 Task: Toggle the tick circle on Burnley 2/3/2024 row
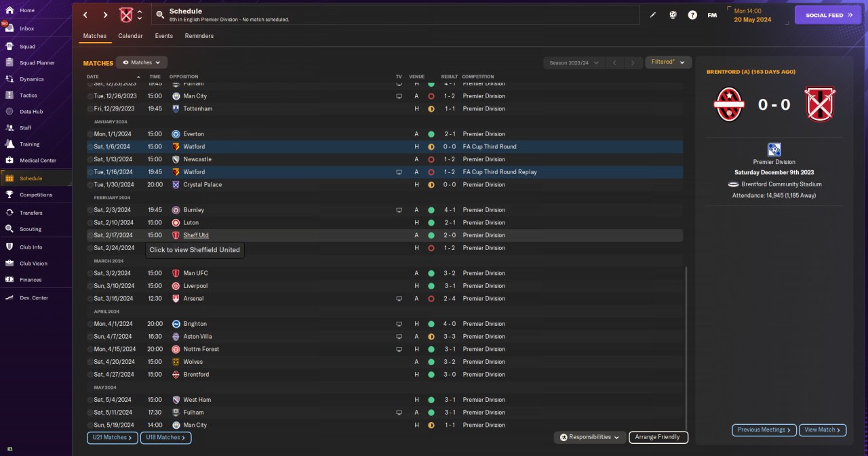90,210
